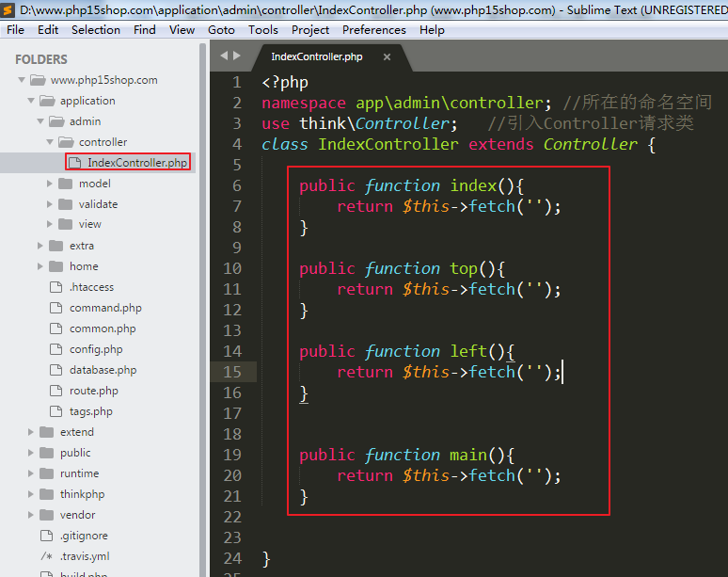Open the Goto menu

coord(221,29)
